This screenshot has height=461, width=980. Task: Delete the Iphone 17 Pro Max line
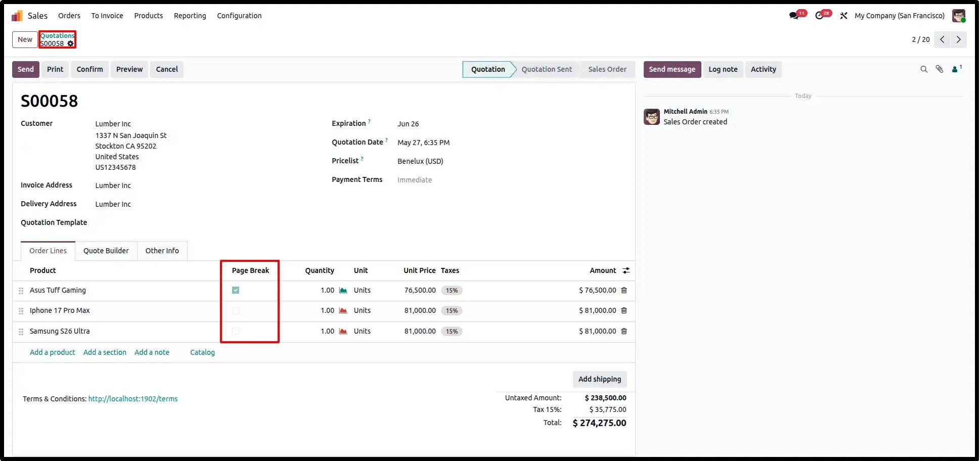pyautogui.click(x=624, y=310)
